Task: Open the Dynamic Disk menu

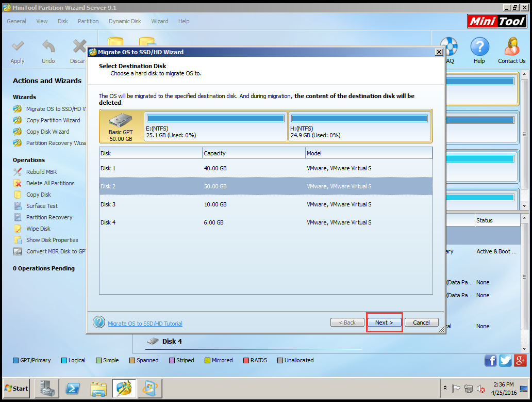Action: 125,21
